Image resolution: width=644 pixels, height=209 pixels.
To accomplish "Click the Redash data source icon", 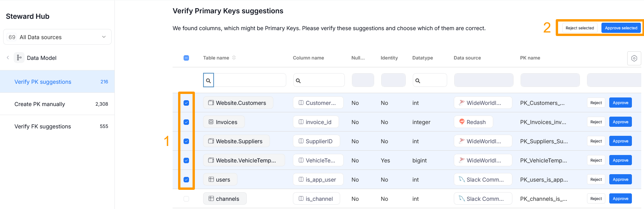I will (462, 122).
